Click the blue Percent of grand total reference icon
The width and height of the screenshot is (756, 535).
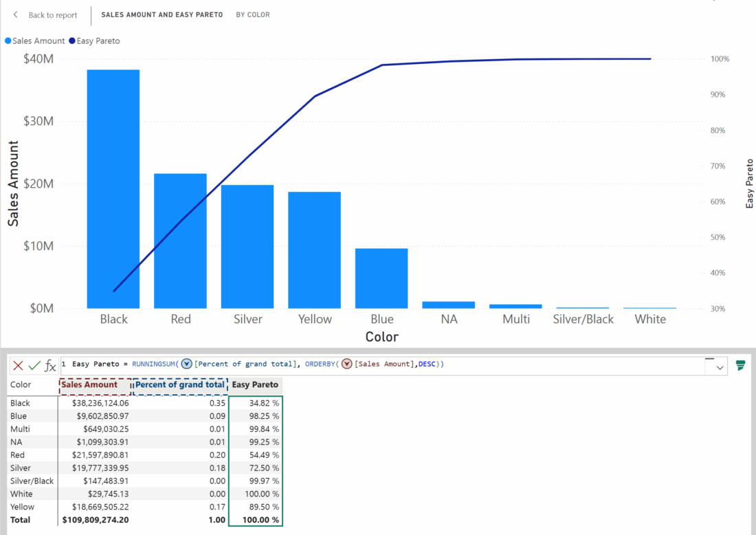(186, 364)
